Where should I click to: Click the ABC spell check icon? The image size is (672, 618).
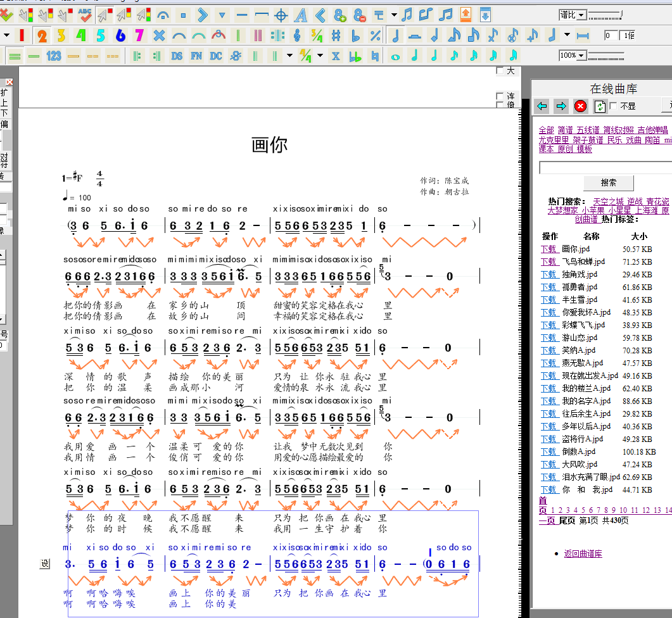(85, 15)
